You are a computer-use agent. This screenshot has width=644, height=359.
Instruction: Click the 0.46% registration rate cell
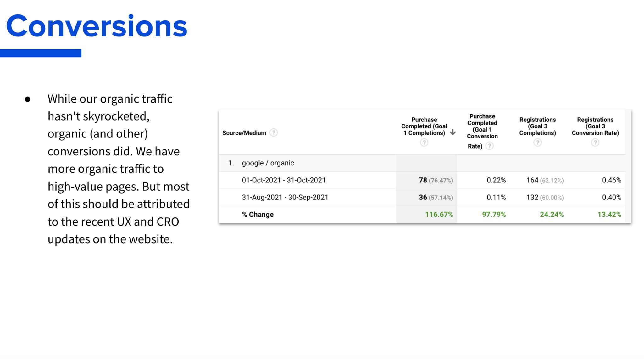(x=612, y=180)
